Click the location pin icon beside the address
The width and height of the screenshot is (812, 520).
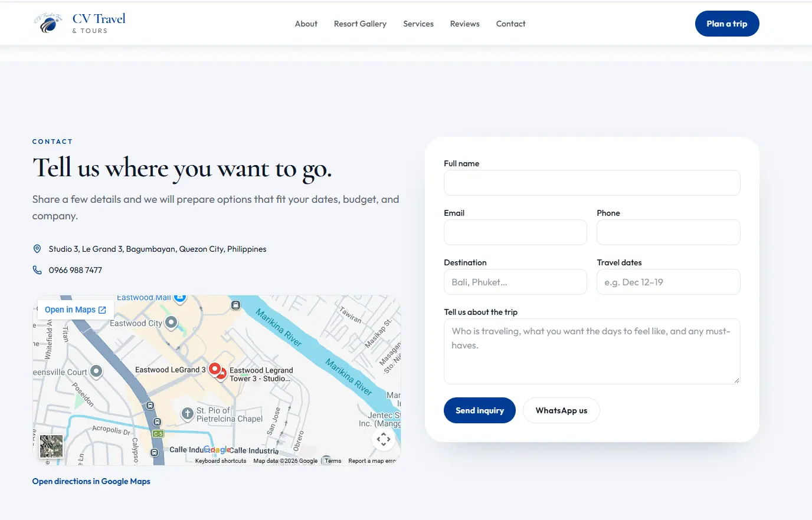37,249
